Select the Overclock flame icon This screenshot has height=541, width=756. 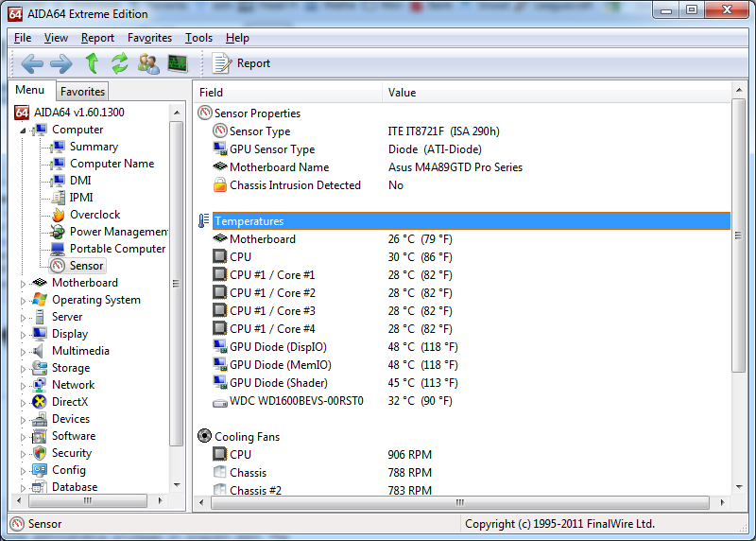[x=59, y=215]
